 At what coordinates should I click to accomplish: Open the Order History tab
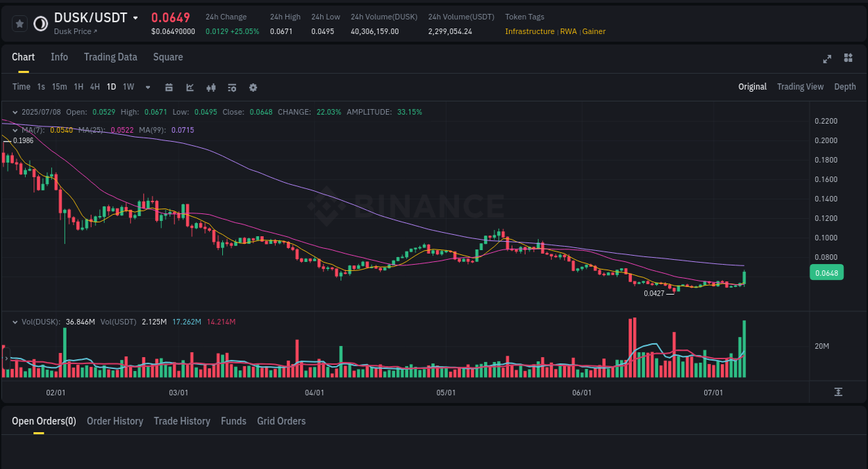[x=115, y=420]
